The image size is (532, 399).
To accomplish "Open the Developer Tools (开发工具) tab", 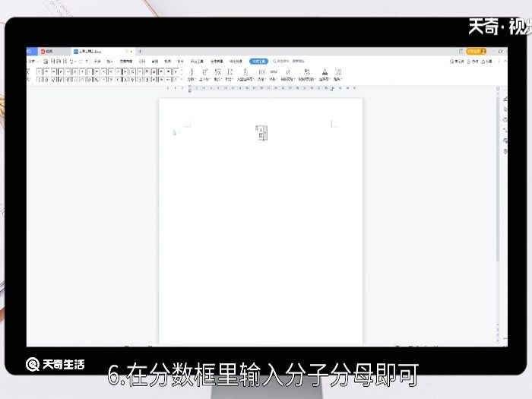I will coord(197,62).
